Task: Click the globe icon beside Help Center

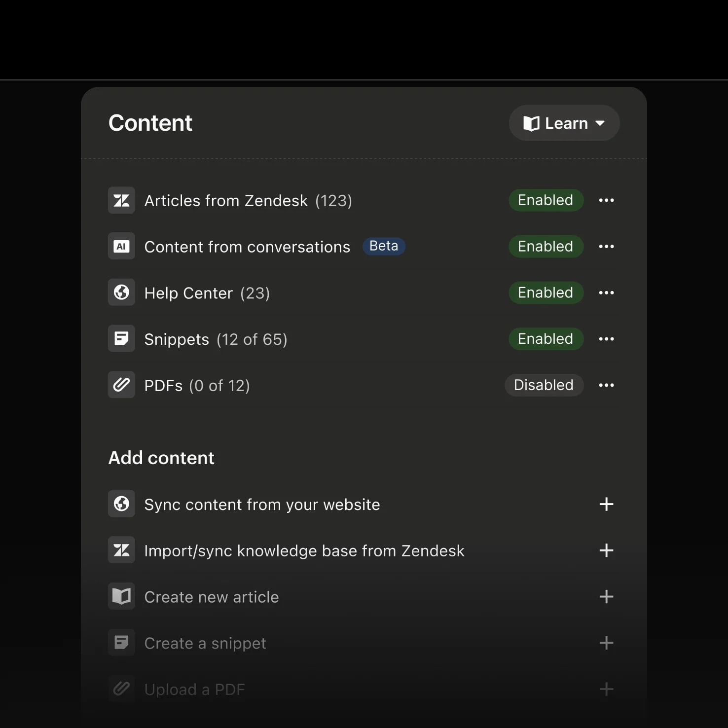Action: pos(121,292)
